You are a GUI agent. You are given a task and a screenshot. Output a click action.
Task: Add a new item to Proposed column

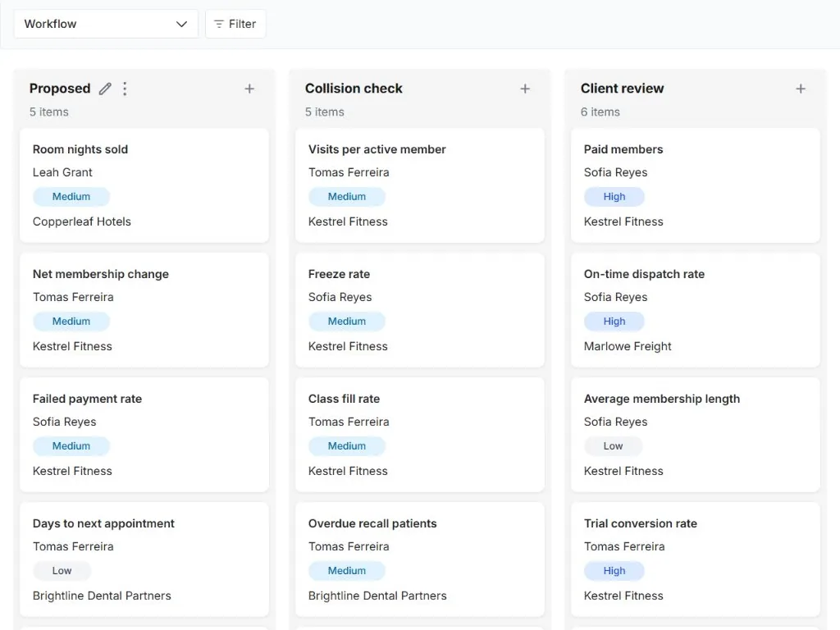[x=249, y=89]
